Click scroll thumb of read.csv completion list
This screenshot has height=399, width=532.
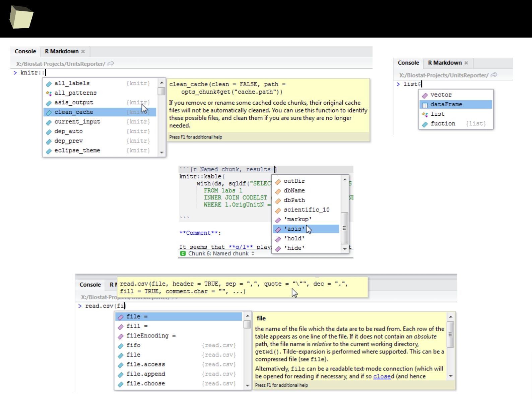coord(248,324)
